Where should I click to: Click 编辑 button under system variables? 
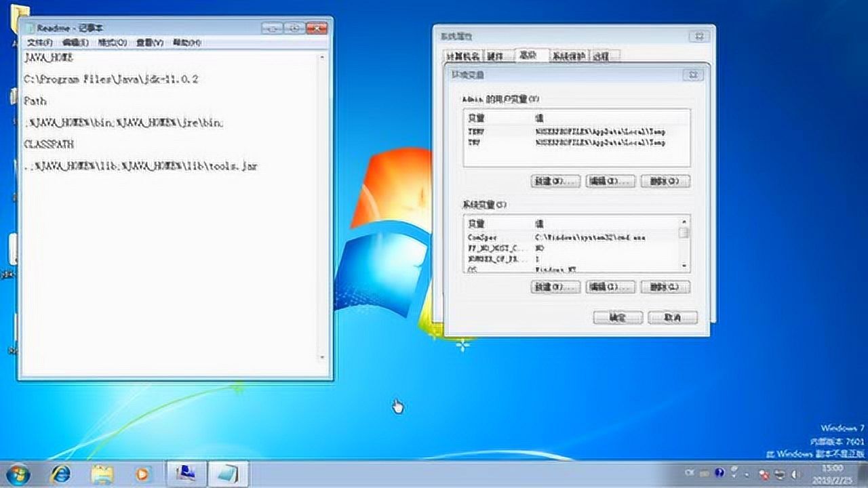(x=610, y=287)
